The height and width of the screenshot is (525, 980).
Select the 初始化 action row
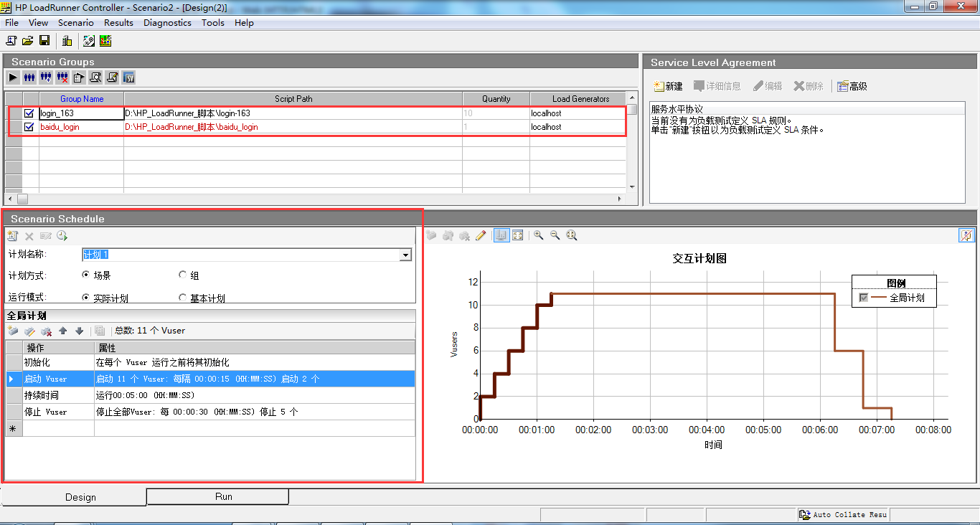[210, 362]
